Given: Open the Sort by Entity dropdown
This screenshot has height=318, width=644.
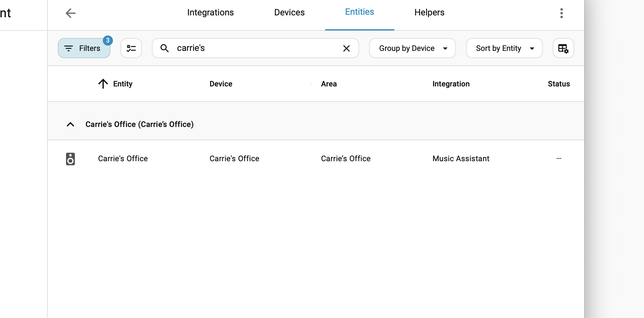Looking at the screenshot, I should tap(504, 48).
